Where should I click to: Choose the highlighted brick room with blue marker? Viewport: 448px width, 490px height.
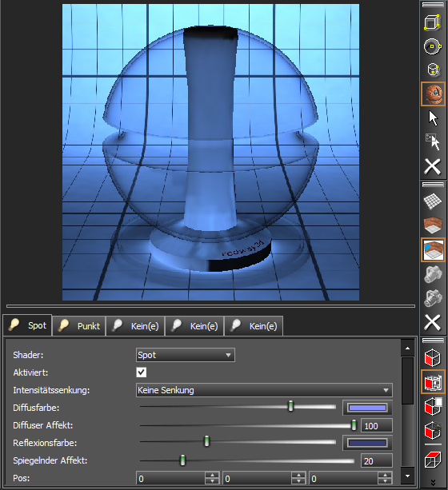[x=433, y=249]
